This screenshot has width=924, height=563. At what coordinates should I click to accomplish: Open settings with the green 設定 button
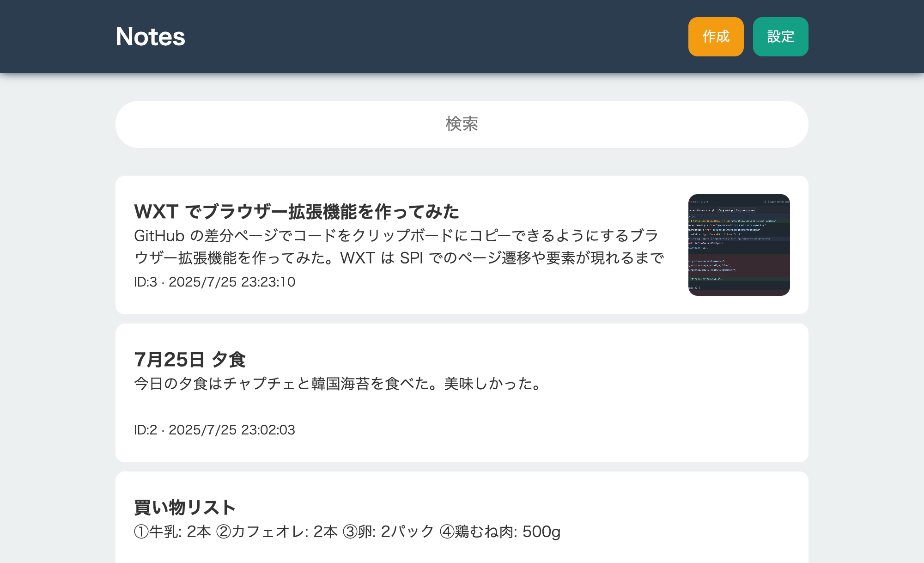[x=780, y=37]
